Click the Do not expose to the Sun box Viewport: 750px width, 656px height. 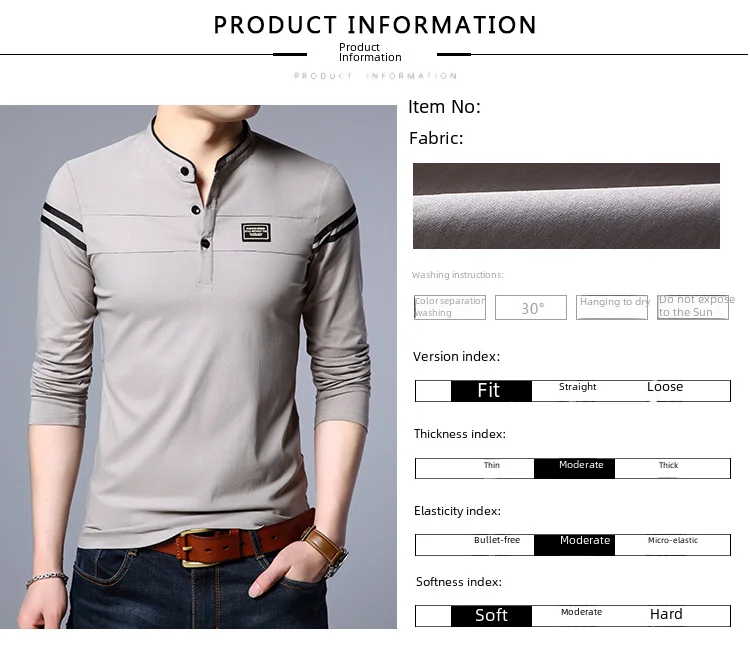click(x=693, y=307)
